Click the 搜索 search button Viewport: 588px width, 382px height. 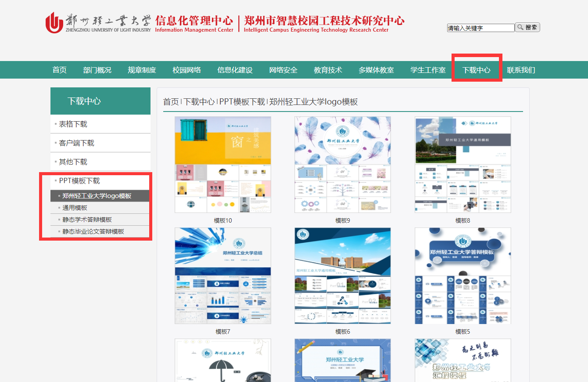527,27
